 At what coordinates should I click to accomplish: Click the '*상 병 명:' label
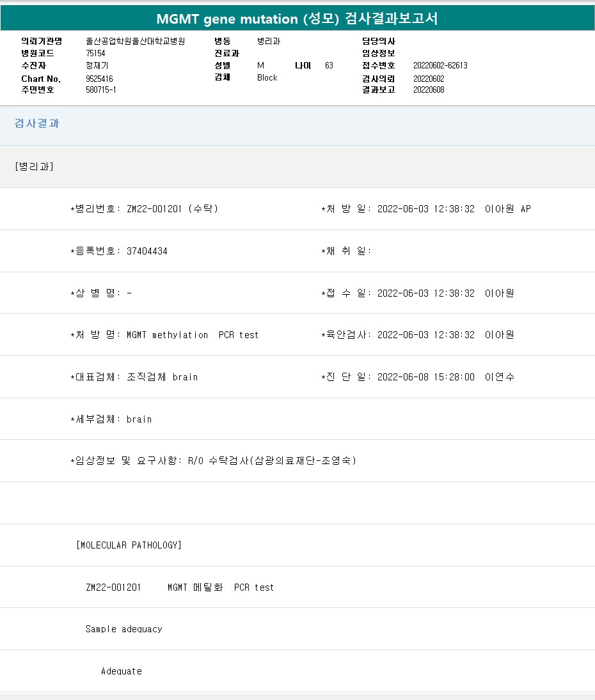(x=95, y=293)
